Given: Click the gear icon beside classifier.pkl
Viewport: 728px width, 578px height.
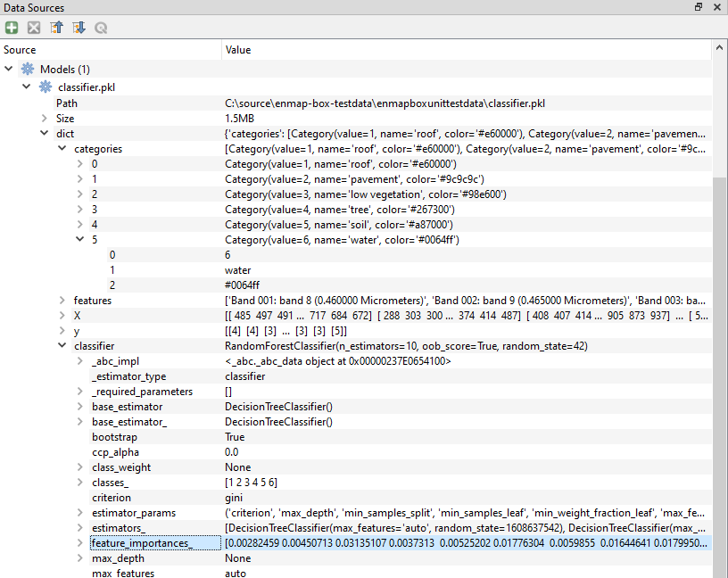Looking at the screenshot, I should coord(45,87).
